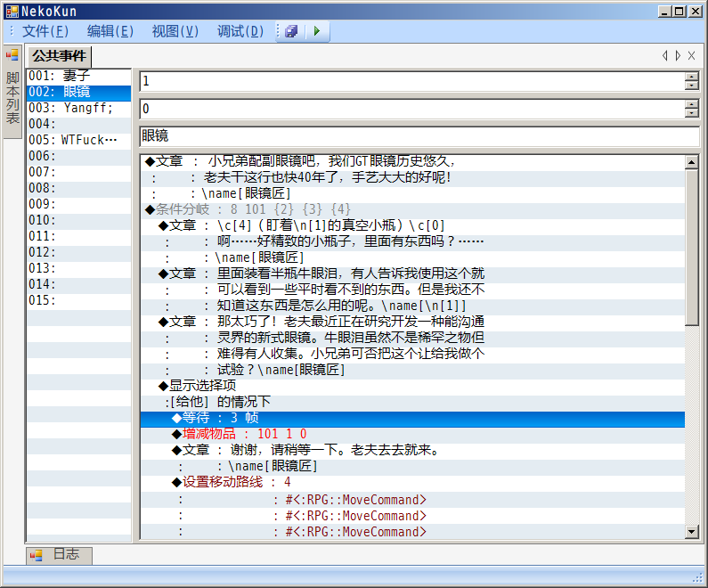708x588 pixels.
Task: Open the 视图(V) menu
Action: coord(175,31)
